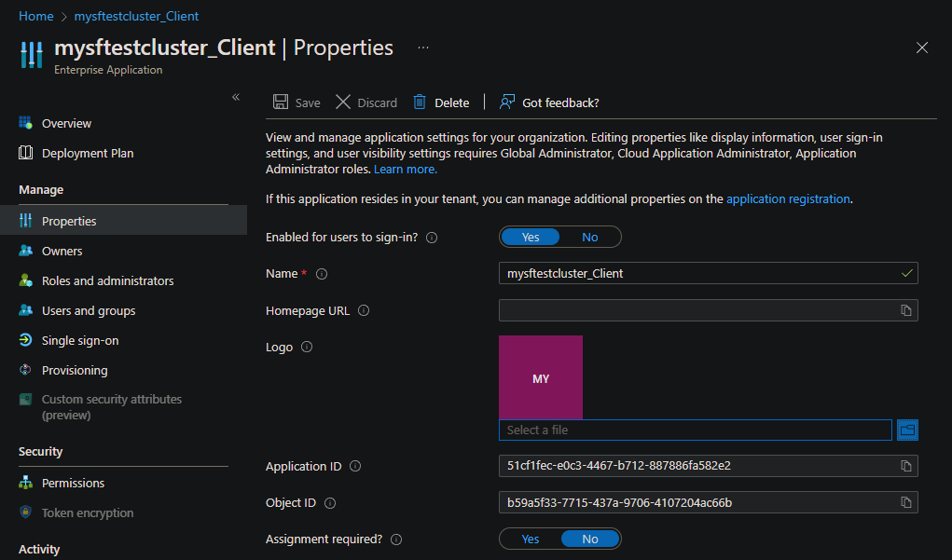Go to Home breadcrumb
Screen dimensions: 952x560
(35, 17)
